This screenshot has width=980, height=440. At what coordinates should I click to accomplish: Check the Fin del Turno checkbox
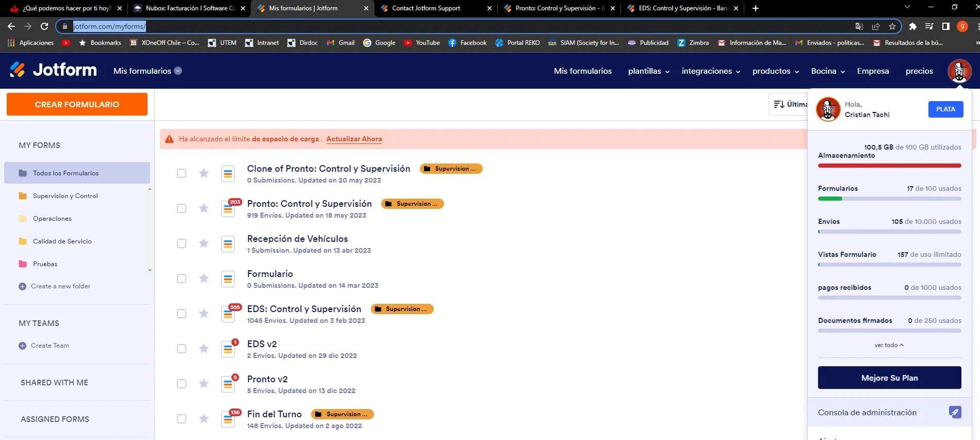click(x=182, y=419)
